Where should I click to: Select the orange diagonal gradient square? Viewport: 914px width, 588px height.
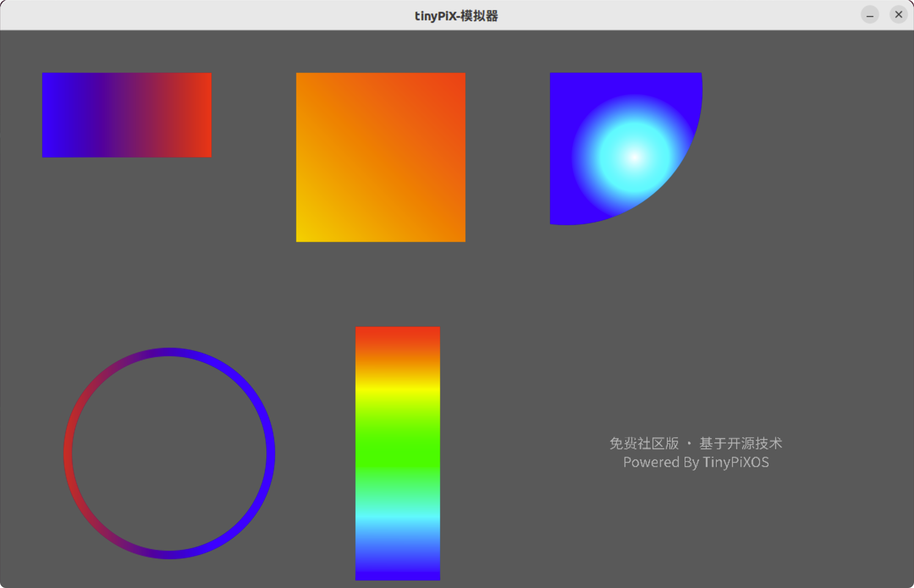380,157
